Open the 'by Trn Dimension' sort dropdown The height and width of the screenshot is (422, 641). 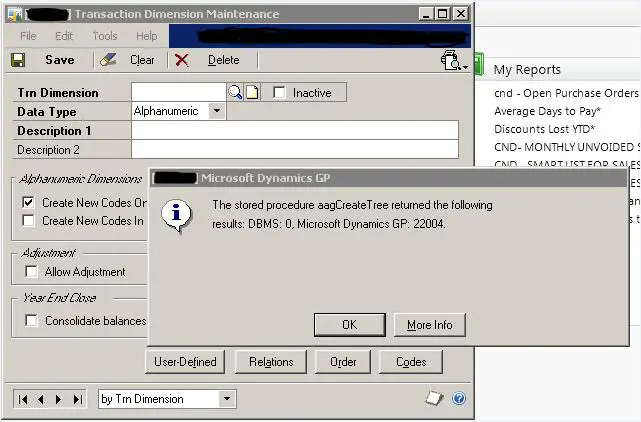pyautogui.click(x=227, y=399)
